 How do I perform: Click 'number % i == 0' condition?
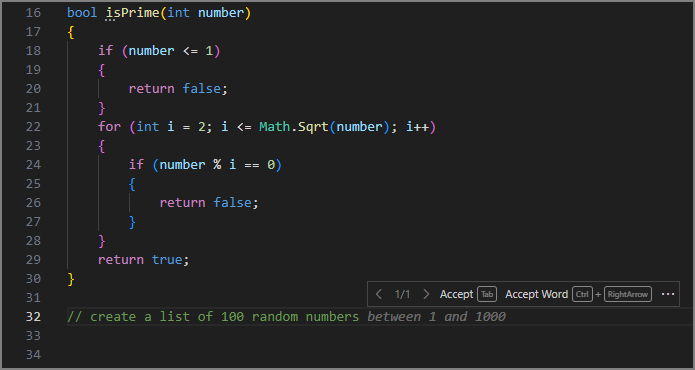point(217,165)
